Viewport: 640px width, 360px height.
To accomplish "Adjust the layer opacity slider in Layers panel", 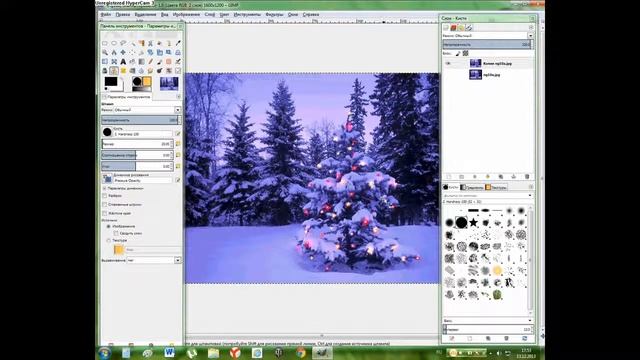I will (x=487, y=44).
